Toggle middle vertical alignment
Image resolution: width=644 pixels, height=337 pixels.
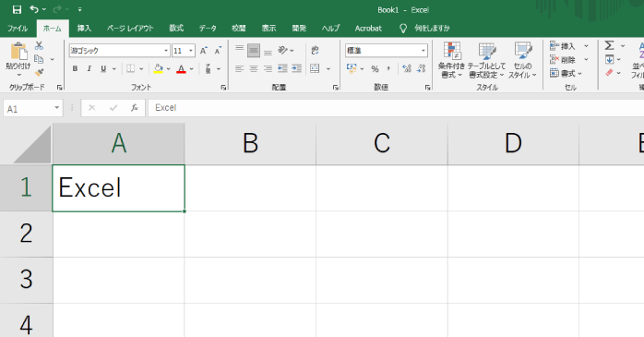click(x=254, y=51)
